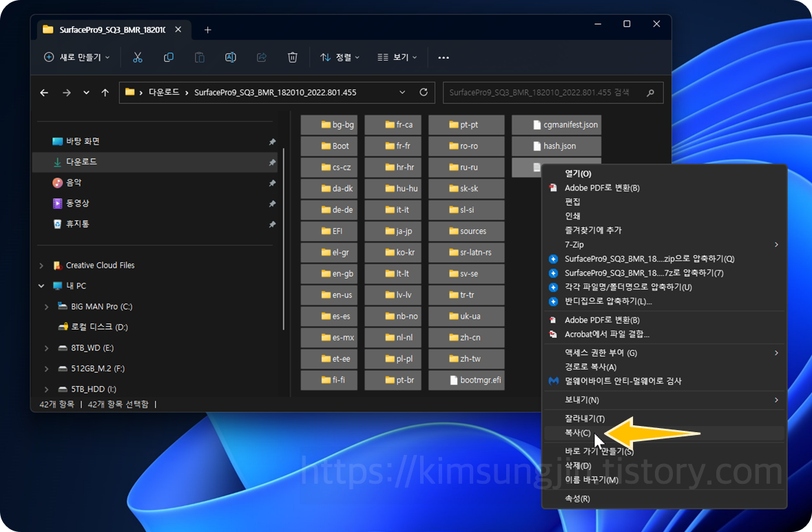Select the Boot folder
Image resolution: width=812 pixels, height=532 pixels.
coord(329,146)
